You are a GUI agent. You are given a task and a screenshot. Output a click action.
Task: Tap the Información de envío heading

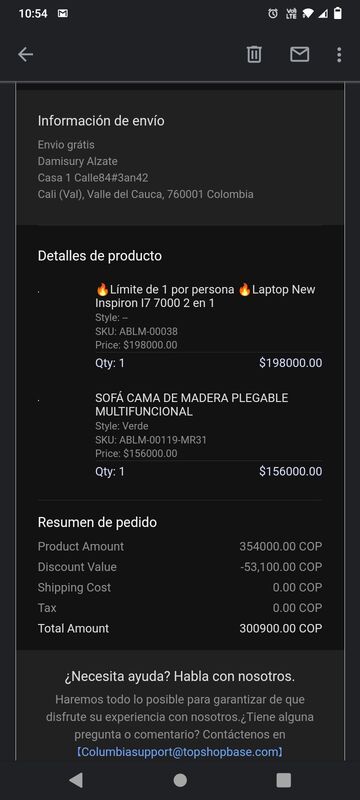point(101,121)
